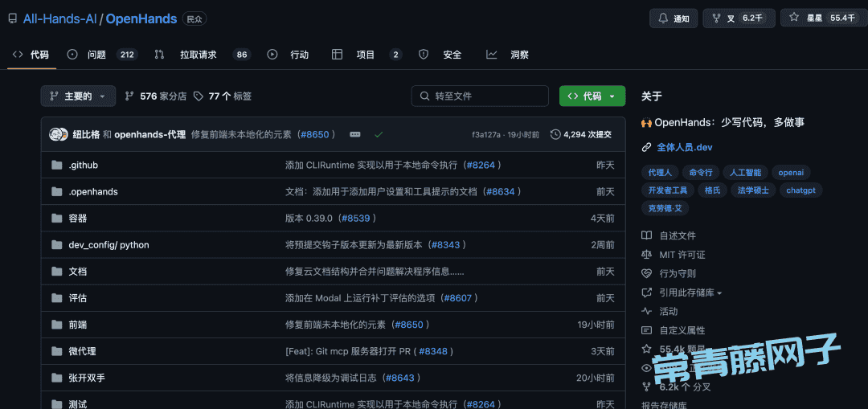Open the 评估 folder
Viewport: 868px width, 409px height.
[x=77, y=298]
